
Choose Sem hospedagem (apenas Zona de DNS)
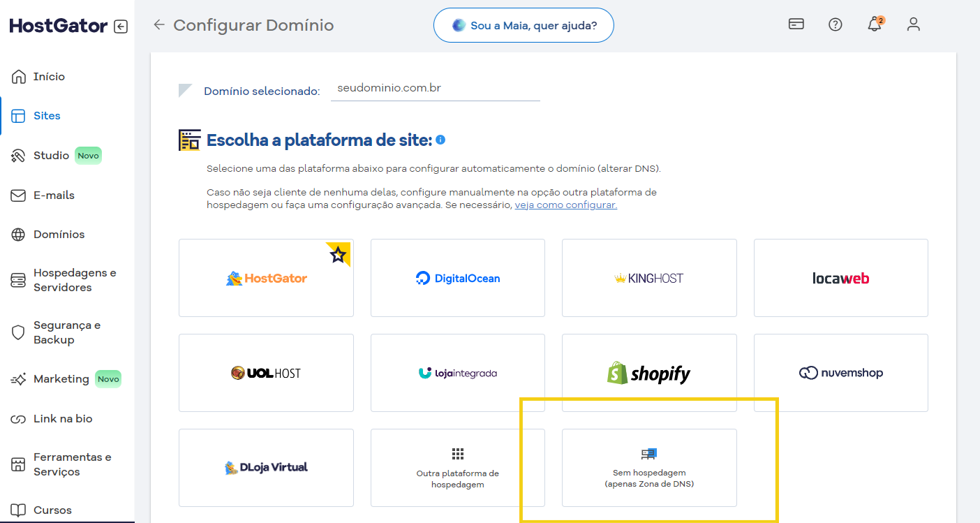pyautogui.click(x=649, y=468)
